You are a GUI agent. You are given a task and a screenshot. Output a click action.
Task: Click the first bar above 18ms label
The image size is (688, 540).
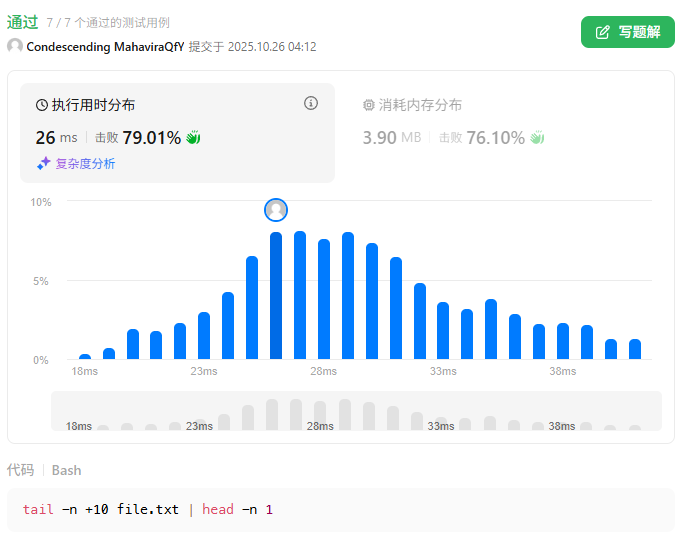[85, 356]
